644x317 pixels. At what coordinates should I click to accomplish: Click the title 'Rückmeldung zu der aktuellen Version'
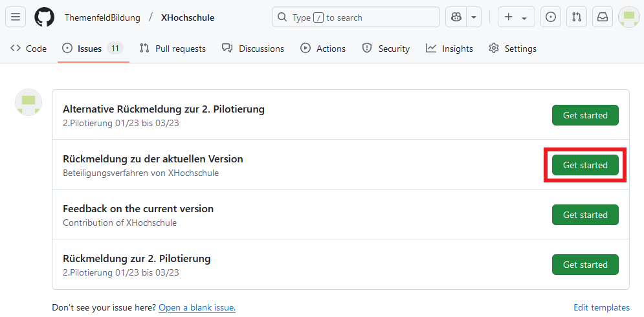click(153, 159)
